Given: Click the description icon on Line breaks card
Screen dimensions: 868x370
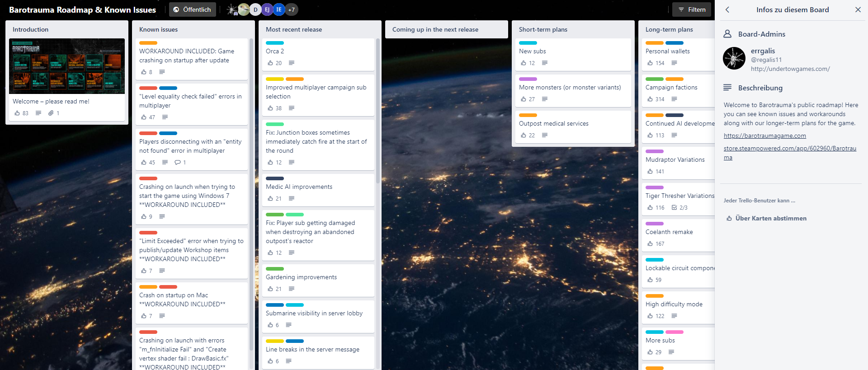Looking at the screenshot, I should coord(289,361).
